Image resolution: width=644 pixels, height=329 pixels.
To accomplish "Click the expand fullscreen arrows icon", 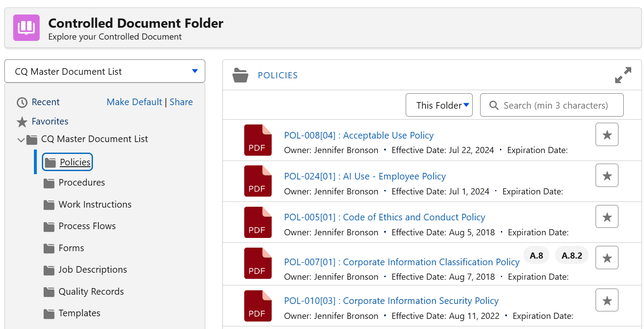I will pos(623,75).
